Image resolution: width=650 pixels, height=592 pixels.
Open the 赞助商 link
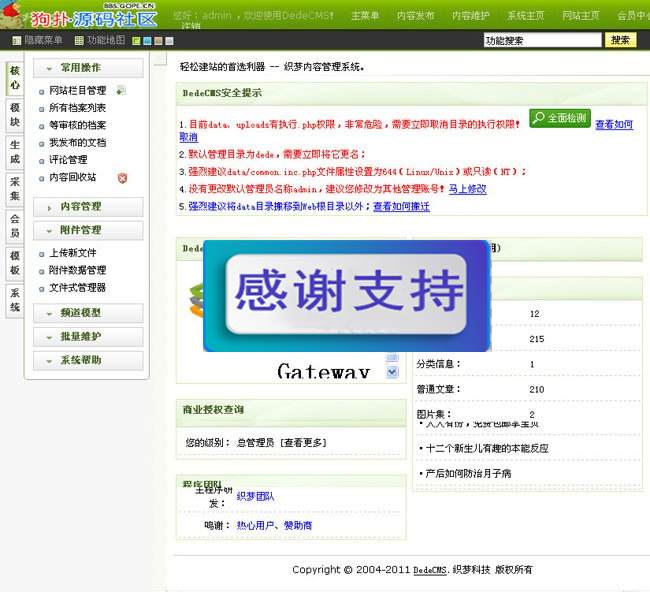pos(298,526)
